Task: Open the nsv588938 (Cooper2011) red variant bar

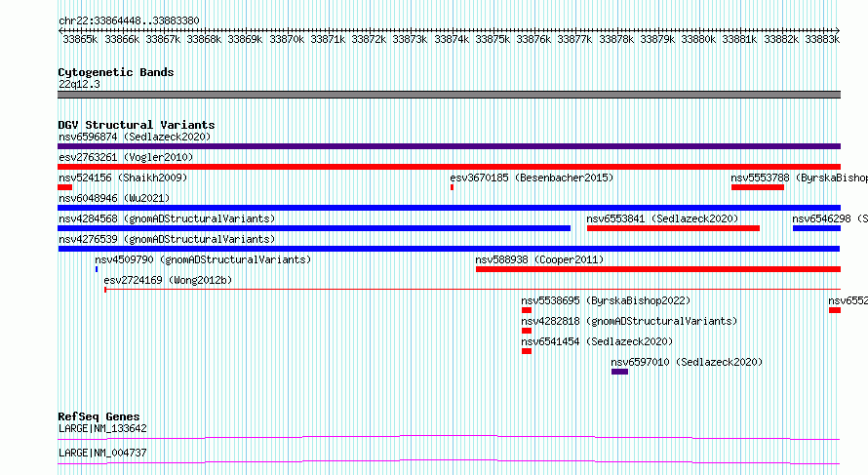Action: [658, 269]
